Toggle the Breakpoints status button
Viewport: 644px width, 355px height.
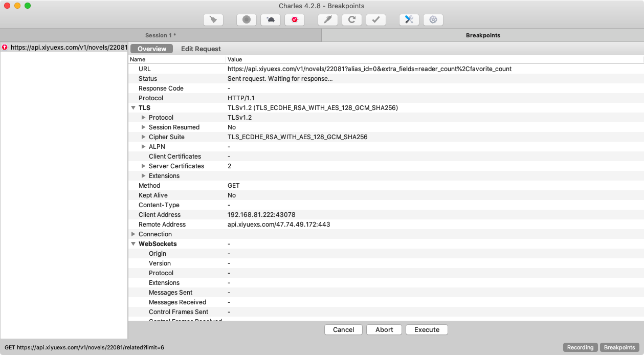point(619,347)
